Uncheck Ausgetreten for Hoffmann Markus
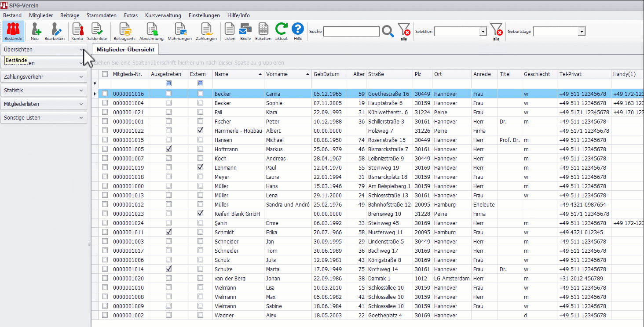Viewport: 644px width, 327px height. pos(168,149)
